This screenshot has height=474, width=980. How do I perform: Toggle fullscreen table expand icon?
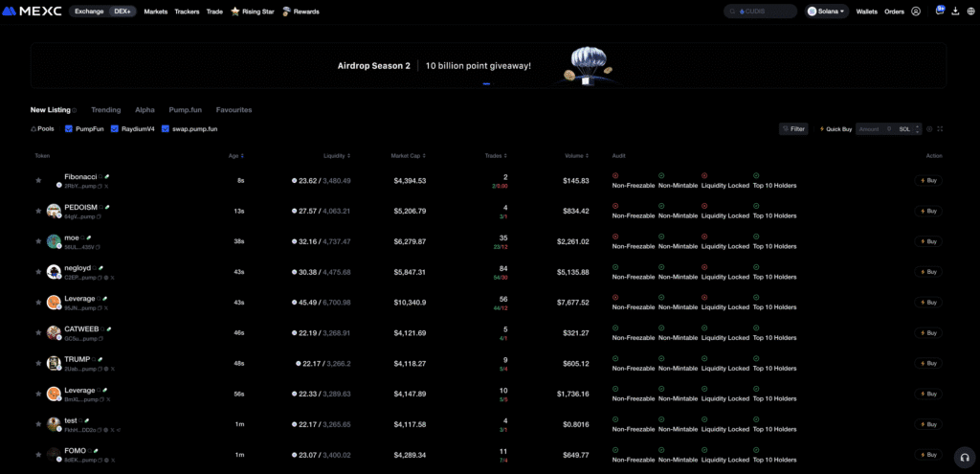940,129
